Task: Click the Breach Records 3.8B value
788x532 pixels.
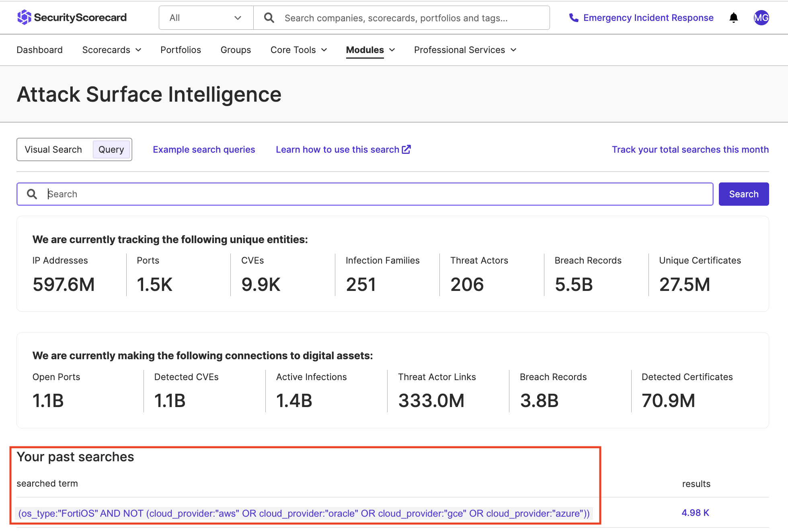Action: click(539, 401)
